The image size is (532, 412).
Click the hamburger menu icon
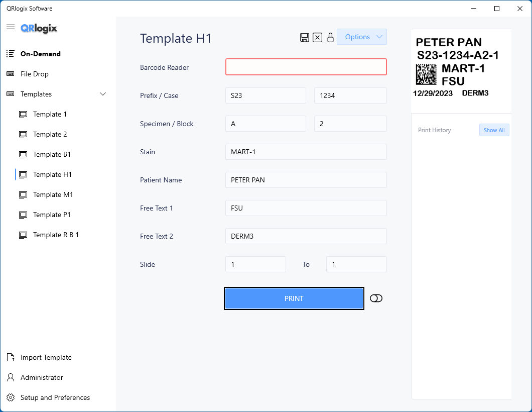pos(10,27)
